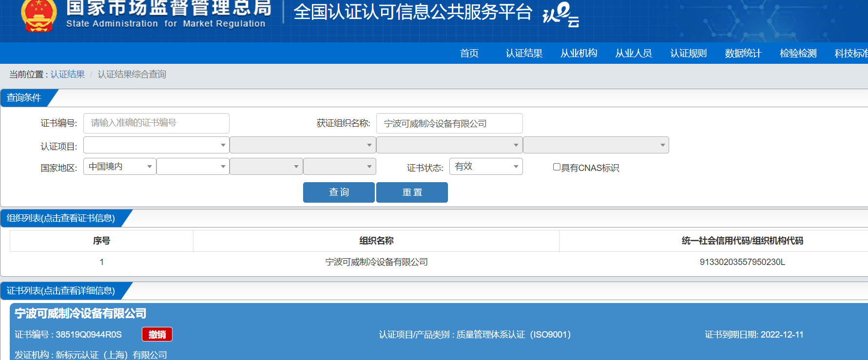Click the 查询条件 section header

point(24,98)
